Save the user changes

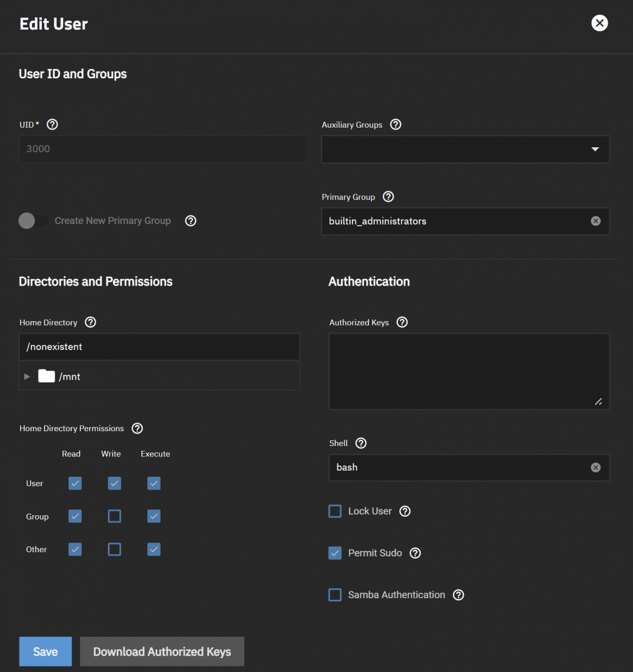click(45, 651)
